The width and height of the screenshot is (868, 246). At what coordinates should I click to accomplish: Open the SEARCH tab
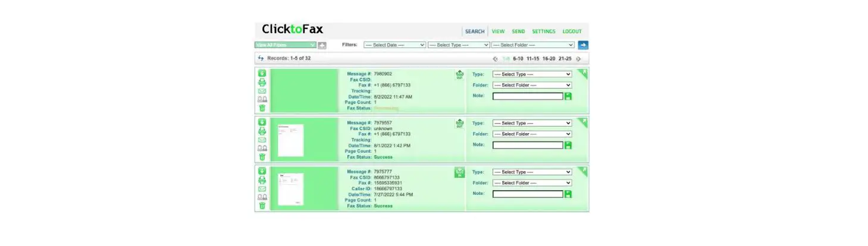(475, 31)
